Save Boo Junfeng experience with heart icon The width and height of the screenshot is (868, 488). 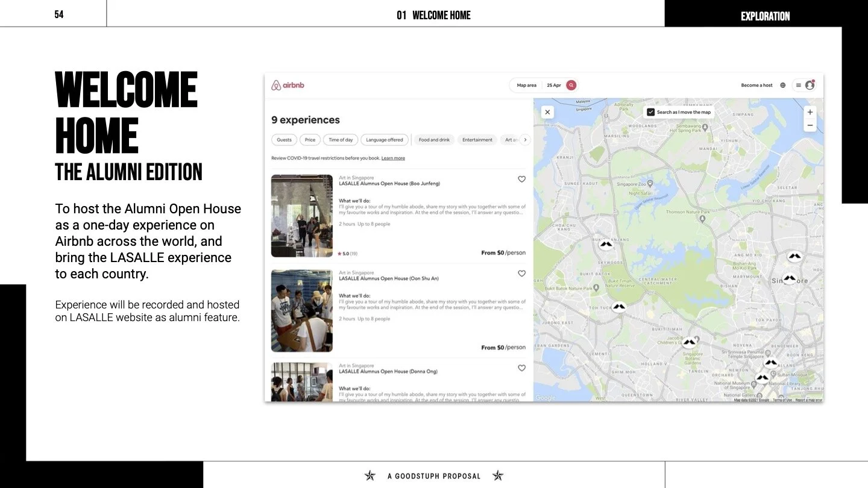tap(521, 179)
